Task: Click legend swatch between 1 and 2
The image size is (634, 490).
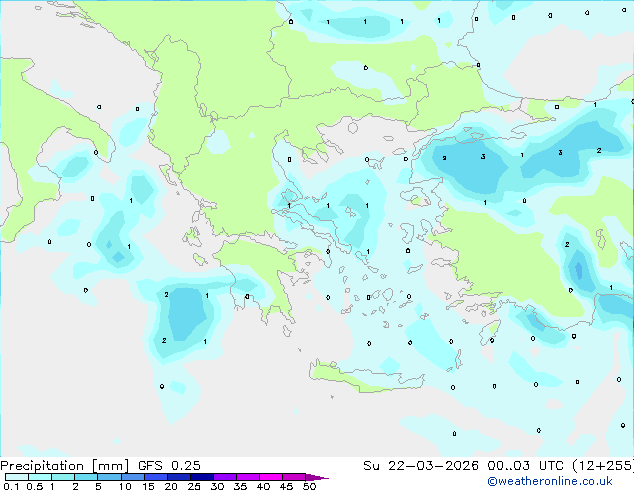Action: click(63, 477)
